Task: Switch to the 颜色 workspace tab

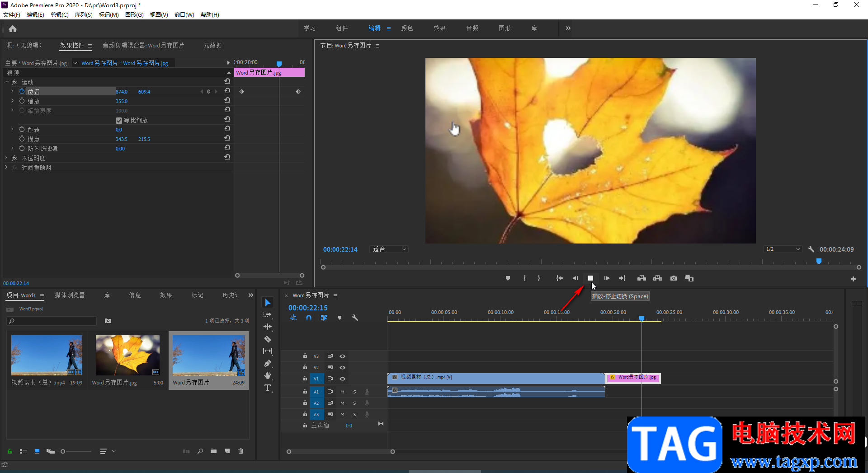Action: pyautogui.click(x=407, y=28)
